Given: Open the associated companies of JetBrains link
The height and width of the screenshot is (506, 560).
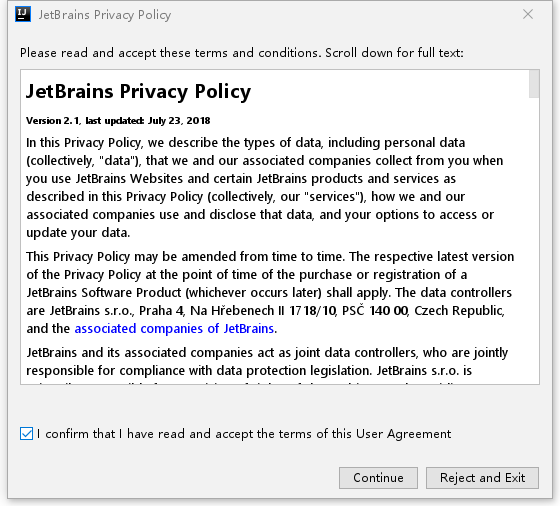Looking at the screenshot, I should click(x=174, y=329).
